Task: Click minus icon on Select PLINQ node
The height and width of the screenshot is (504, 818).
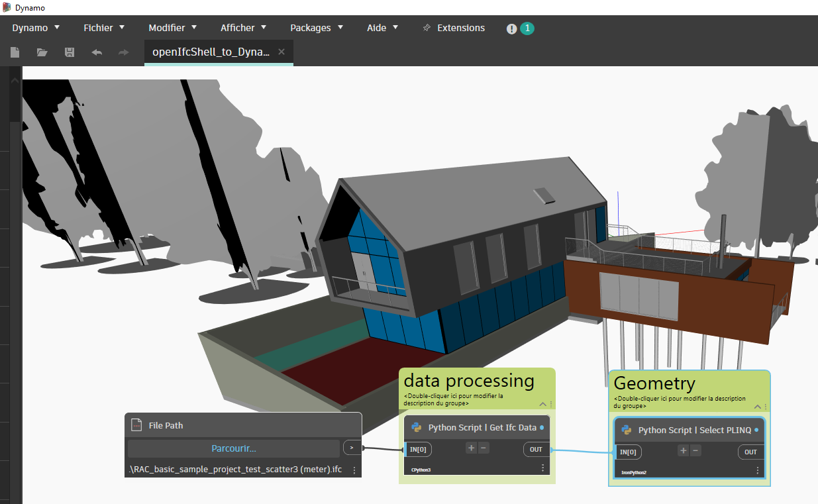Action: [695, 450]
